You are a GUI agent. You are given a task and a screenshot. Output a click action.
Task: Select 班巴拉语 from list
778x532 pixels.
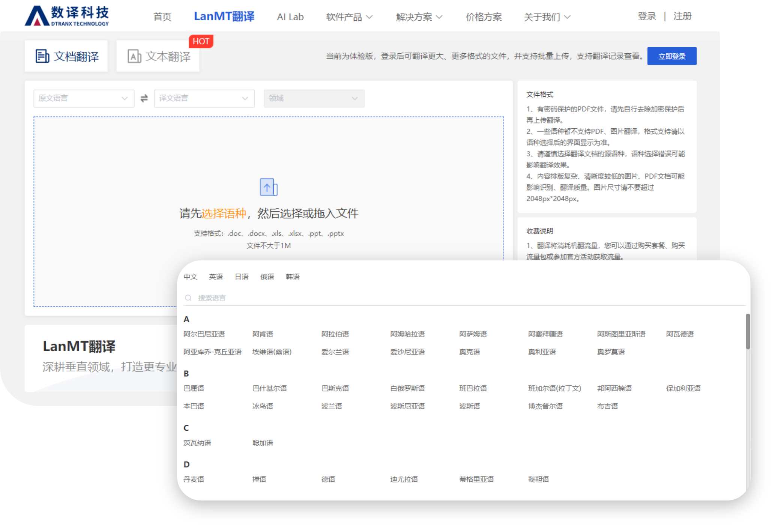point(473,388)
